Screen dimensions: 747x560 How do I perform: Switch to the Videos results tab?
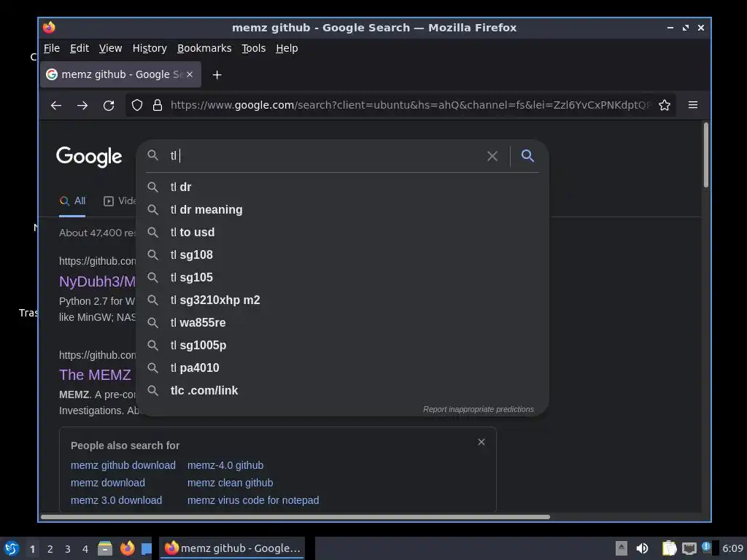120,201
